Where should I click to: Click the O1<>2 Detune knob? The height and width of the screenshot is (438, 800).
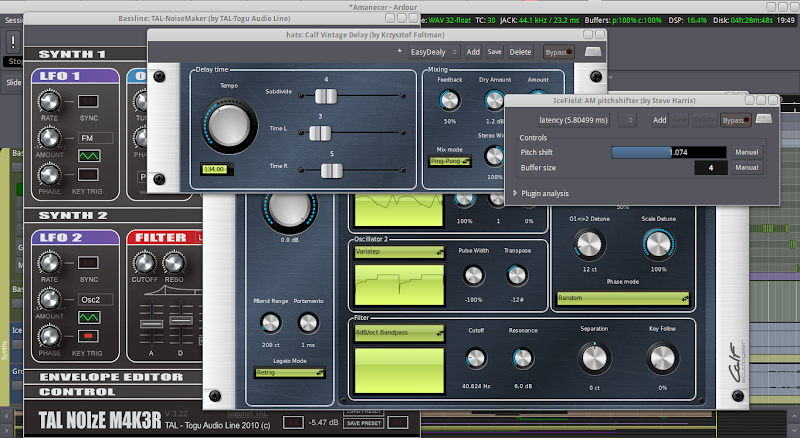click(589, 244)
